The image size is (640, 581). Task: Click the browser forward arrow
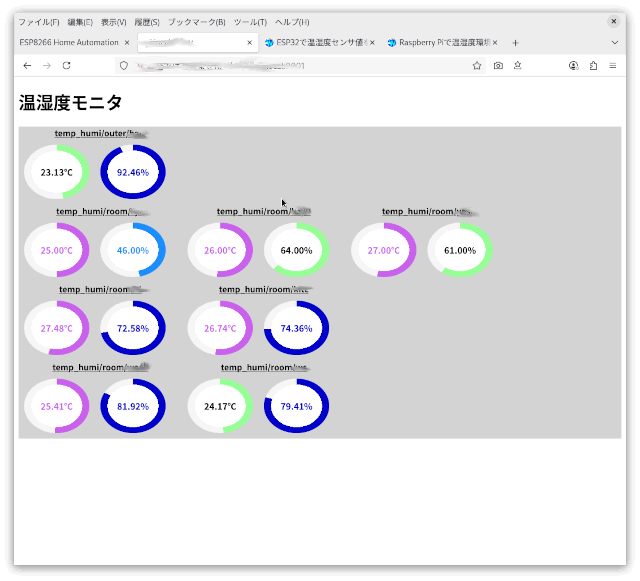click(46, 65)
